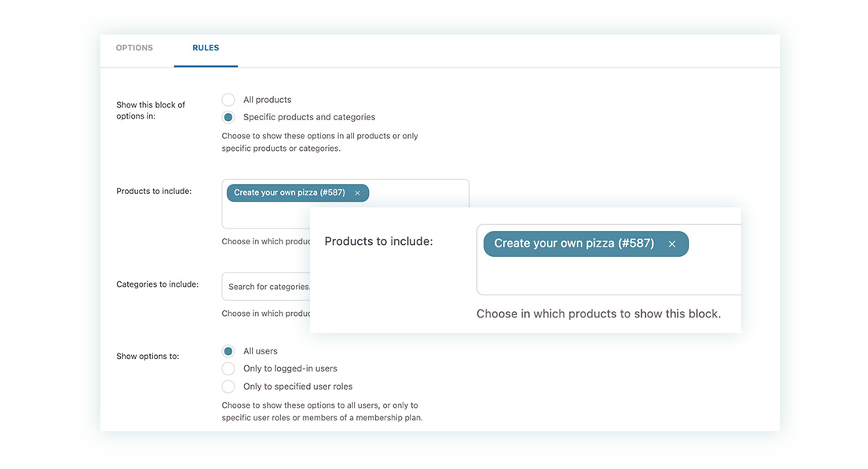Switch to the OPTIONS tab

[x=133, y=47]
